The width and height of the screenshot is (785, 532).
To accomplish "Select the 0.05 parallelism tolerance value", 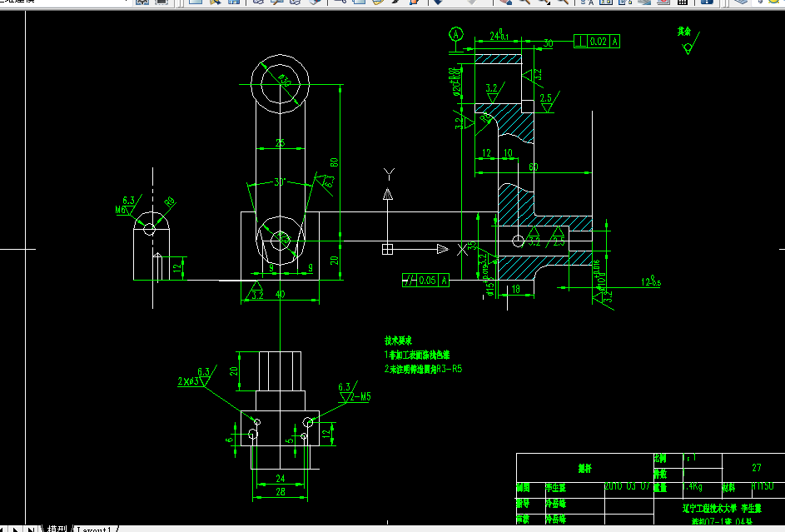I will (x=427, y=281).
